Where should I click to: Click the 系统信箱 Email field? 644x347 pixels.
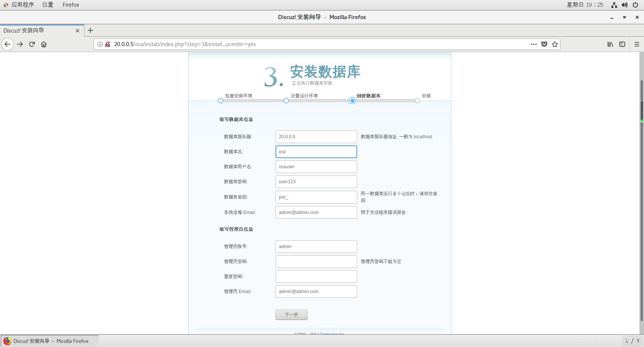[316, 212]
